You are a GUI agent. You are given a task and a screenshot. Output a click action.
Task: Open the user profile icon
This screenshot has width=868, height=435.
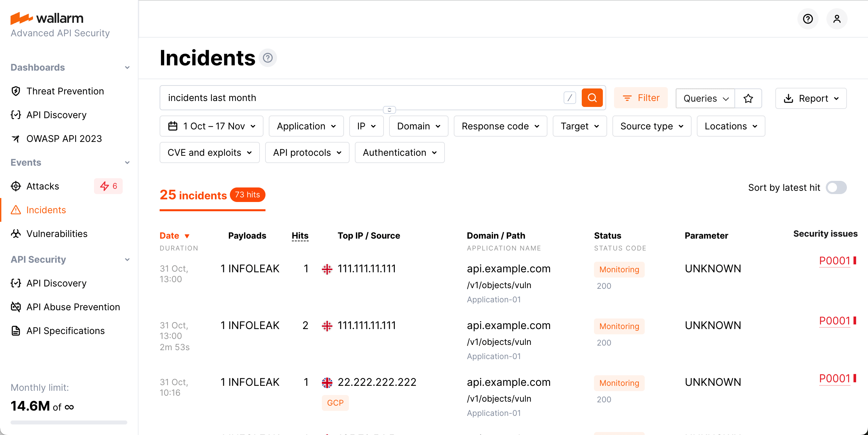click(x=837, y=19)
